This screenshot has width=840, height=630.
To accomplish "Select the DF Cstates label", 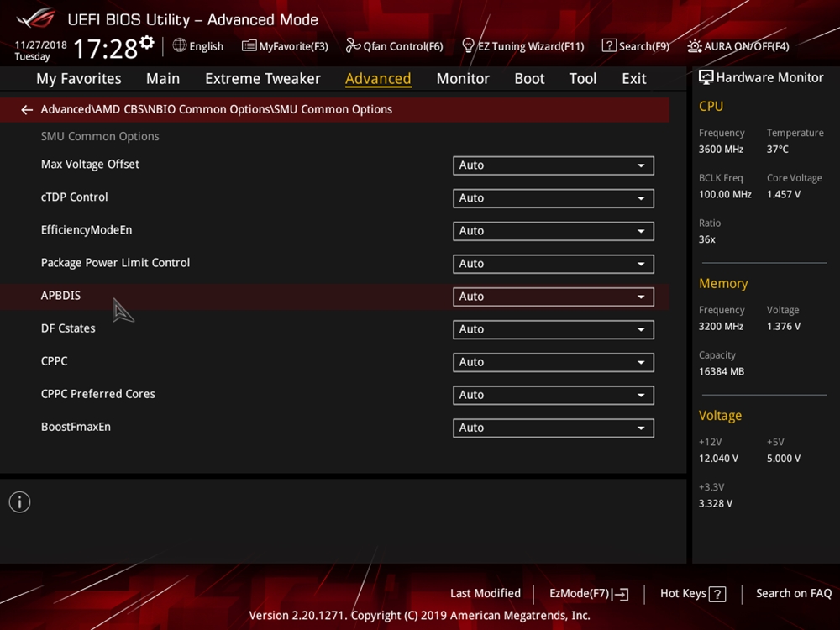I will click(68, 328).
